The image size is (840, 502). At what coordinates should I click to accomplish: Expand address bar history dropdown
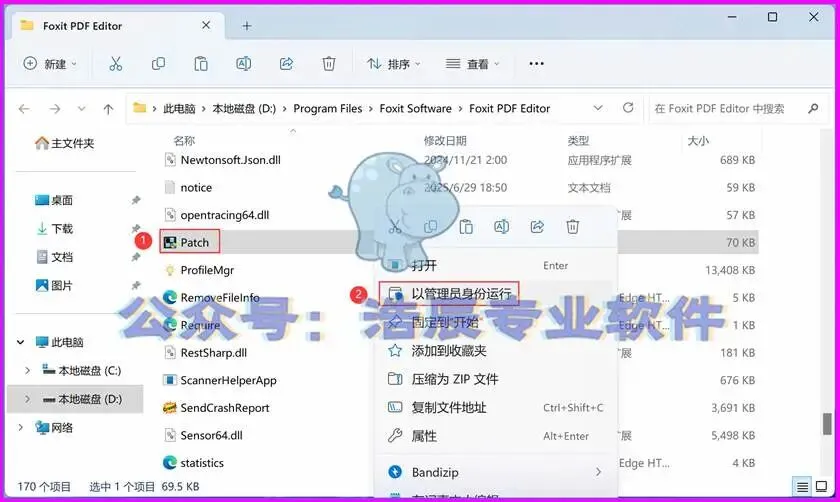[598, 108]
